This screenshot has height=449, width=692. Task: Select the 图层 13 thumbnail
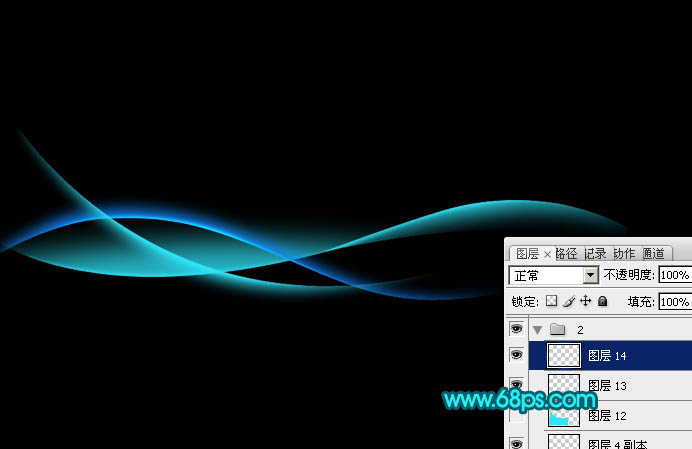(564, 384)
